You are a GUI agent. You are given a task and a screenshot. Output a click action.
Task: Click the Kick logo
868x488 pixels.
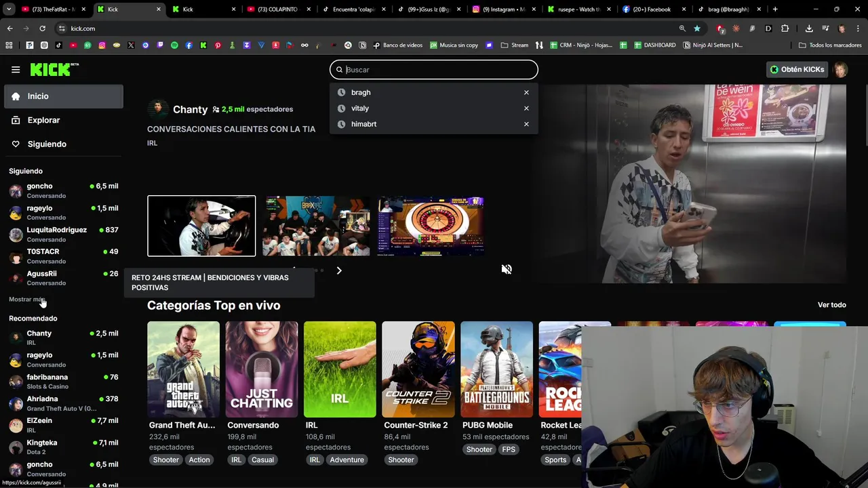[x=54, y=69]
